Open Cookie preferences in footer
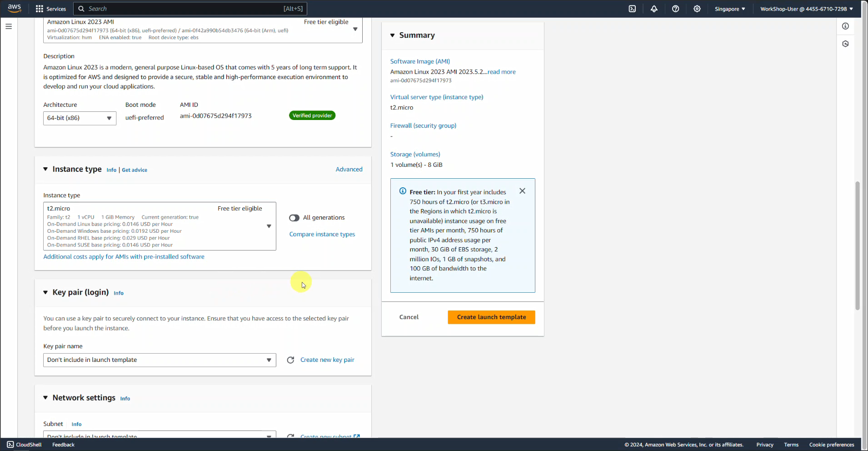This screenshot has width=868, height=451. tap(832, 445)
